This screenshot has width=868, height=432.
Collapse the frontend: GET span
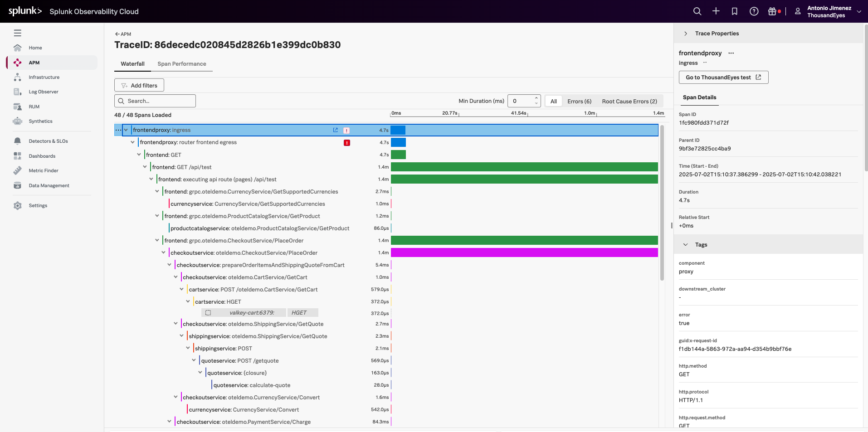click(139, 155)
